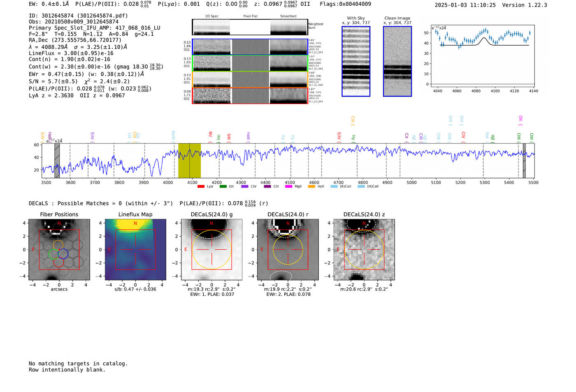This screenshot has width=576, height=392.
Task: Select "No matching targets in catalog." text
Action: tap(78, 364)
